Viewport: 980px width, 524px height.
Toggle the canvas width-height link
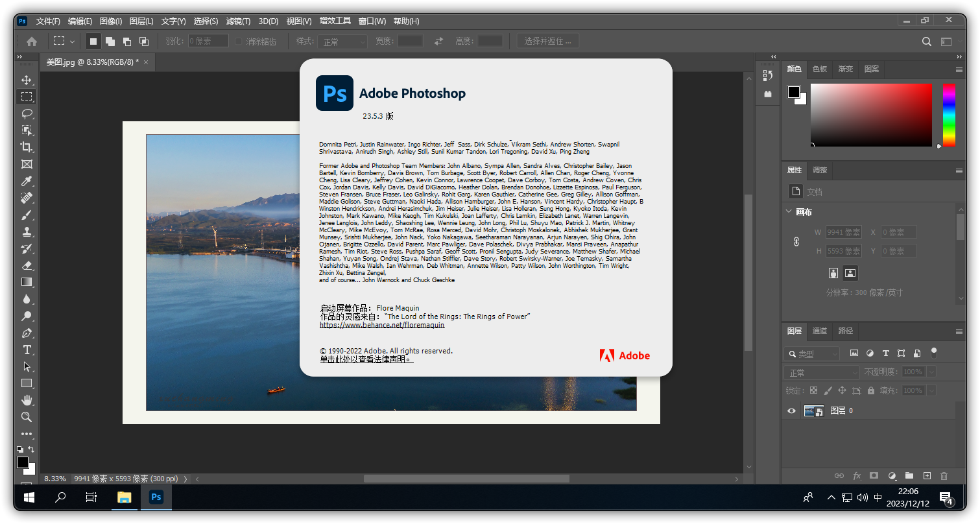pyautogui.click(x=796, y=241)
